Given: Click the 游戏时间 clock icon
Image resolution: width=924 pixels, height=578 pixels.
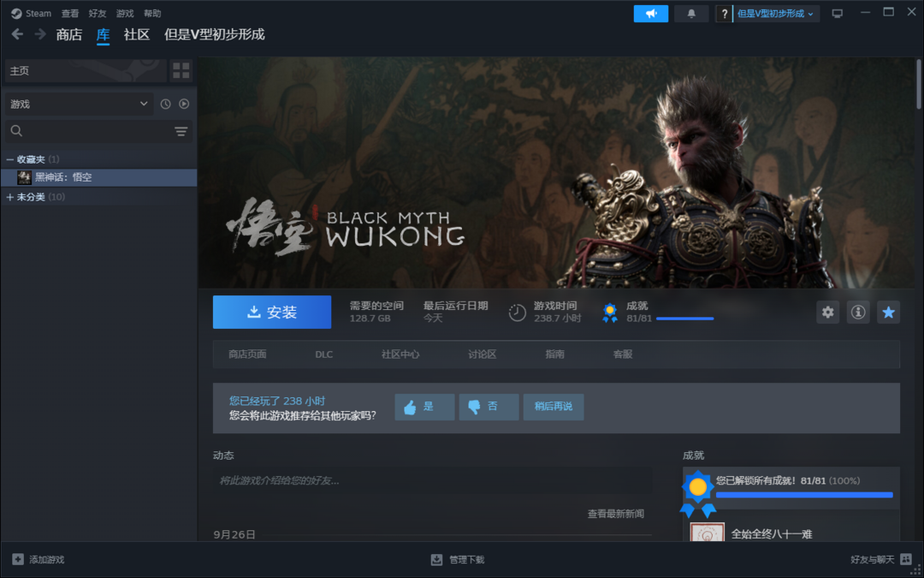Looking at the screenshot, I should click(518, 313).
